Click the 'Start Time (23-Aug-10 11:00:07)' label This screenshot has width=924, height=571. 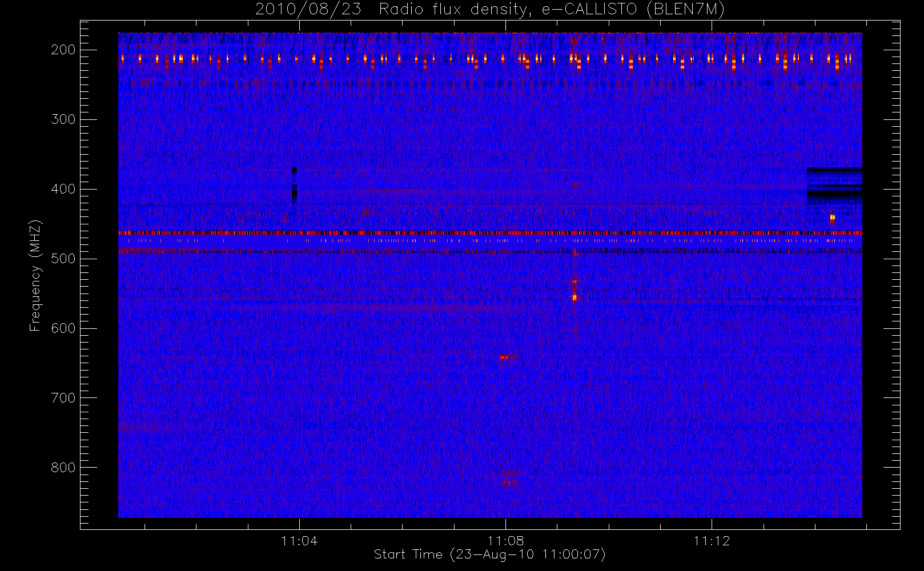click(x=489, y=554)
